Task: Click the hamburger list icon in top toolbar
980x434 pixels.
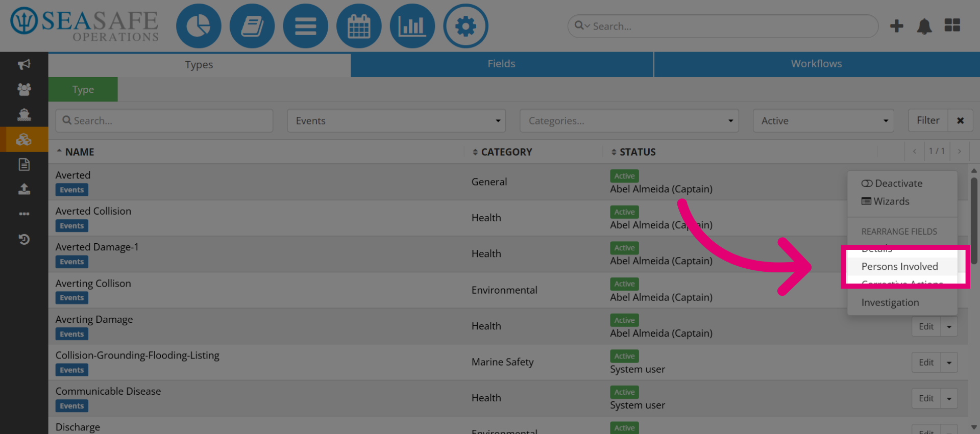Action: 306,26
